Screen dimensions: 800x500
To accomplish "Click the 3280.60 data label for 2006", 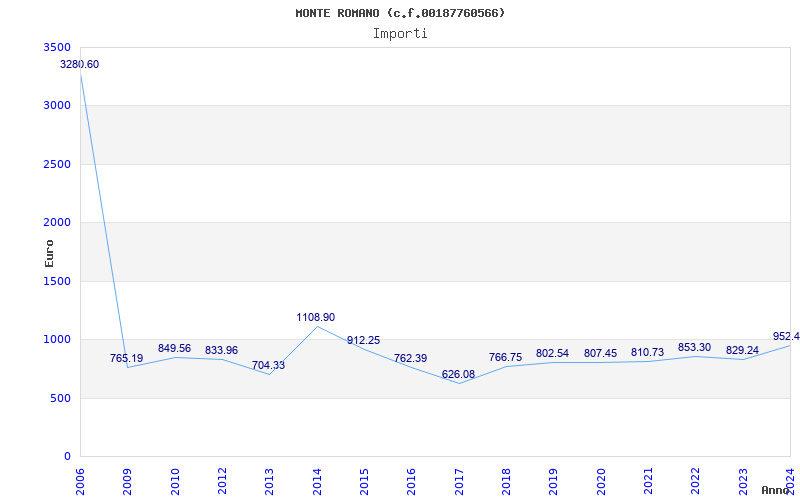I will tap(80, 65).
